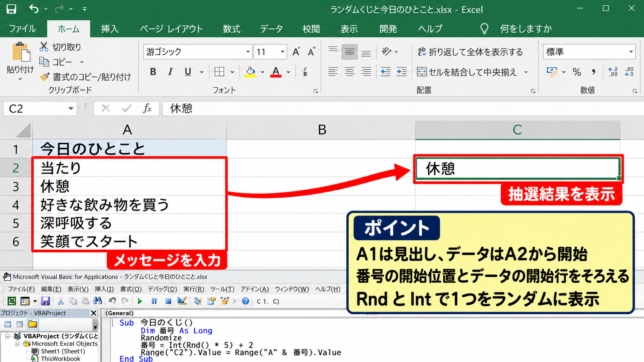The image size is (644, 362).
Task: Open the borders dropdown arrow
Action: click(x=232, y=72)
